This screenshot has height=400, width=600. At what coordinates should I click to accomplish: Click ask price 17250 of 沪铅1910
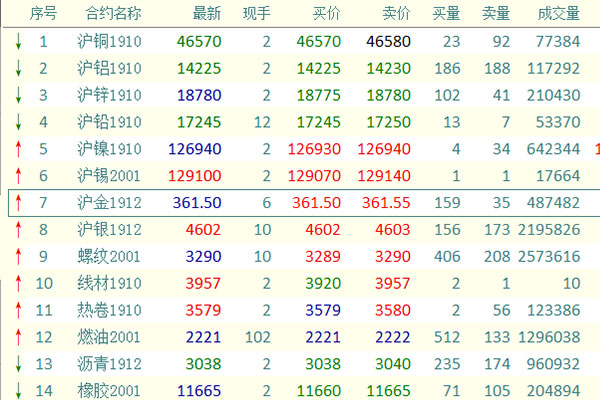[x=388, y=122]
